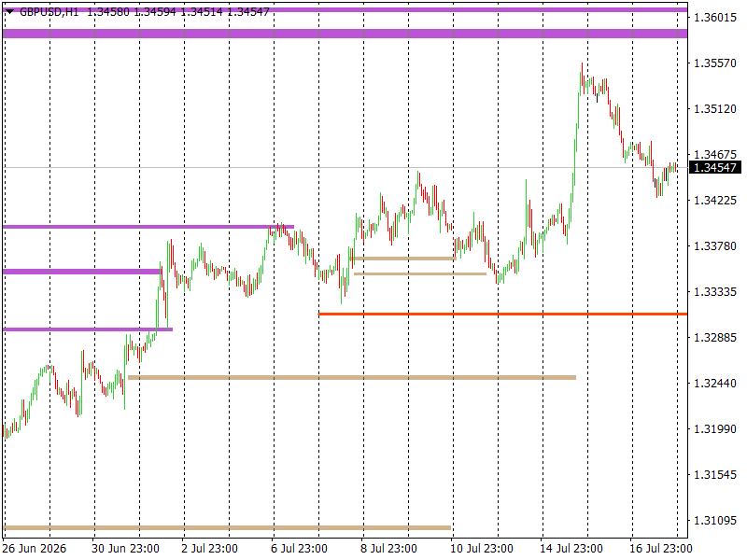This screenshot has width=747, height=560.
Task: Click the 2 Jul 23:00 time label
Action: tap(209, 549)
